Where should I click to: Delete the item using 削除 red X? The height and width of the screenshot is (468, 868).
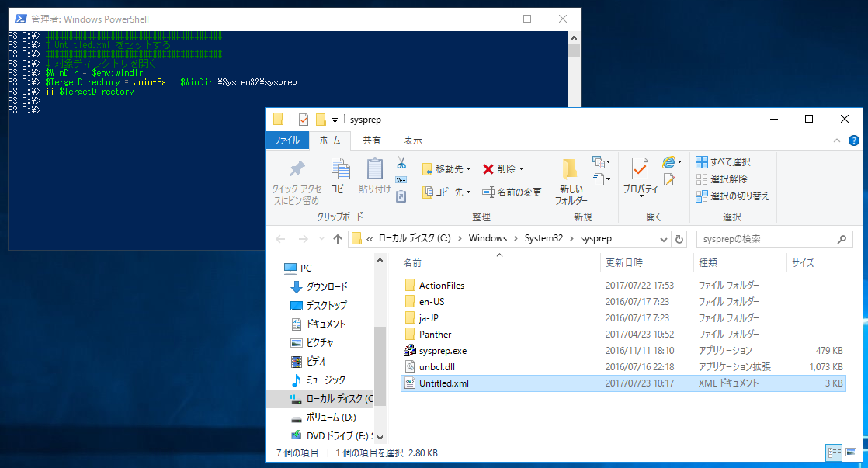[498, 168]
